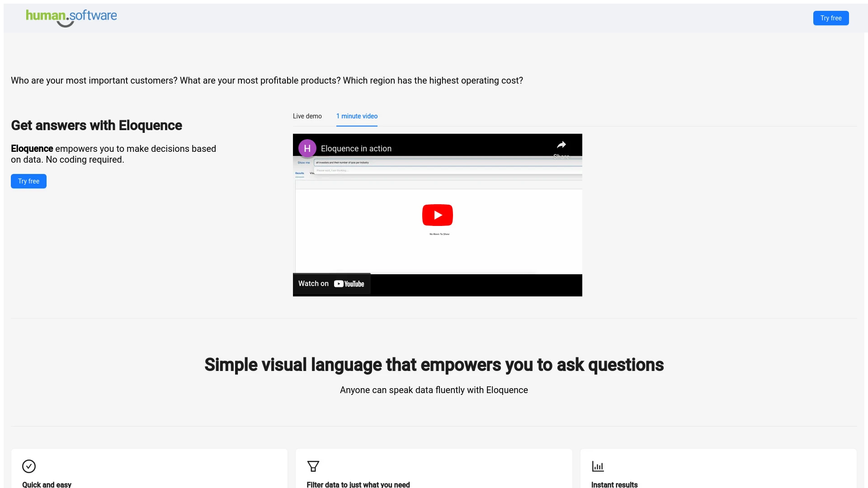Select the circled checkmark icon above Quick and easy
This screenshot has height=488, width=868.
(x=28, y=466)
